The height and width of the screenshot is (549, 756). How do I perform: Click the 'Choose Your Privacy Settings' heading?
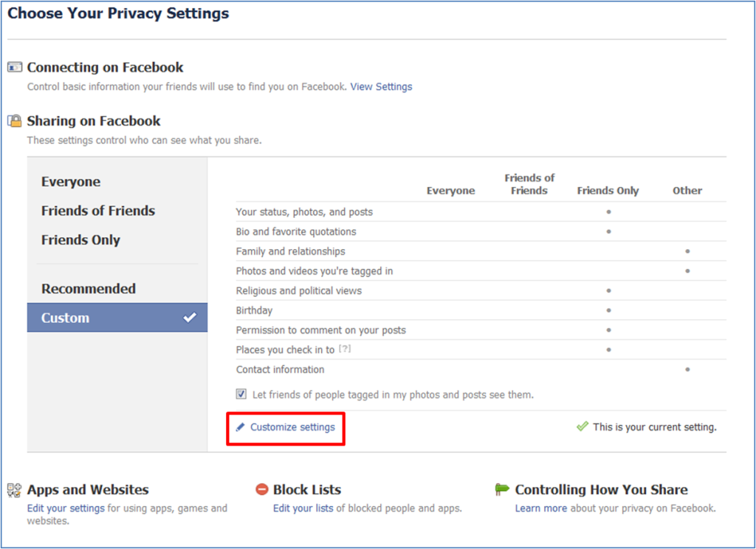click(118, 13)
